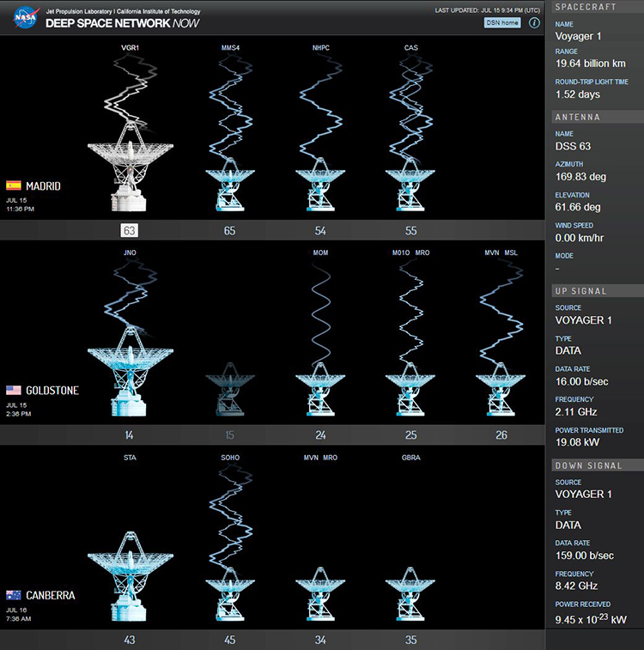Select Madrid antenna dish 55
The width and height of the screenshot is (644, 650).
pyautogui.click(x=410, y=185)
